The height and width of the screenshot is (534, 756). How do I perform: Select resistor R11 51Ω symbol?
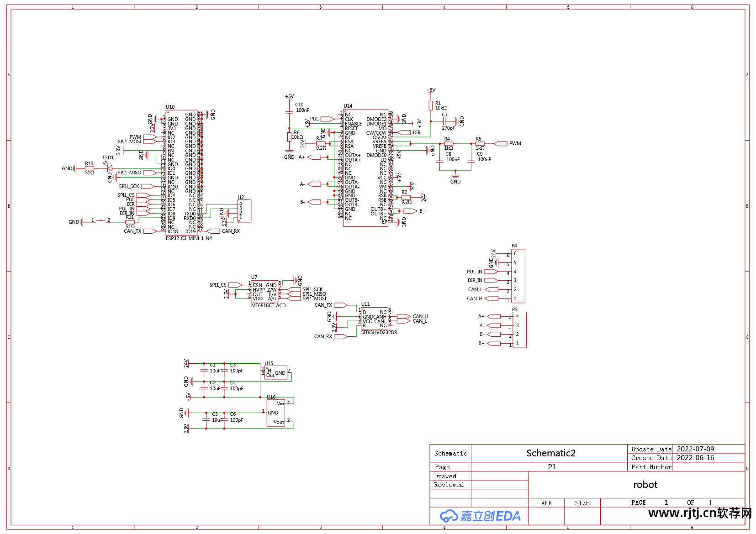[x=130, y=222]
